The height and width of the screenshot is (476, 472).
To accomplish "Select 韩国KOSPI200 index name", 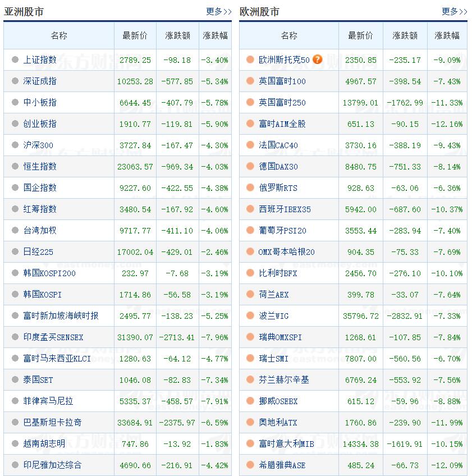I will pos(49,273).
